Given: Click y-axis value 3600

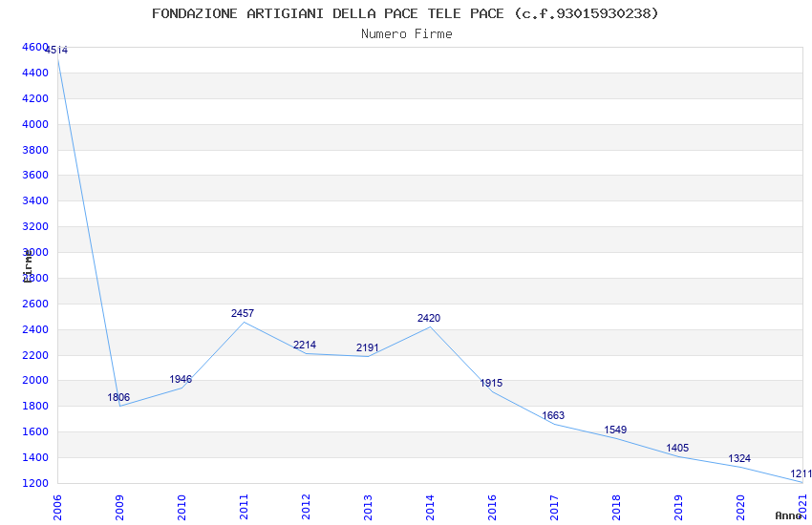Looking at the screenshot, I should (x=35, y=175).
